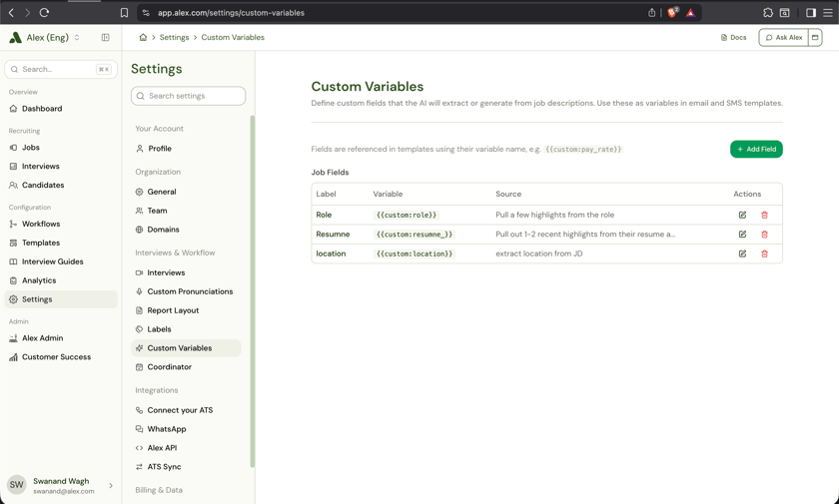Click the browser address bar URL

(231, 12)
